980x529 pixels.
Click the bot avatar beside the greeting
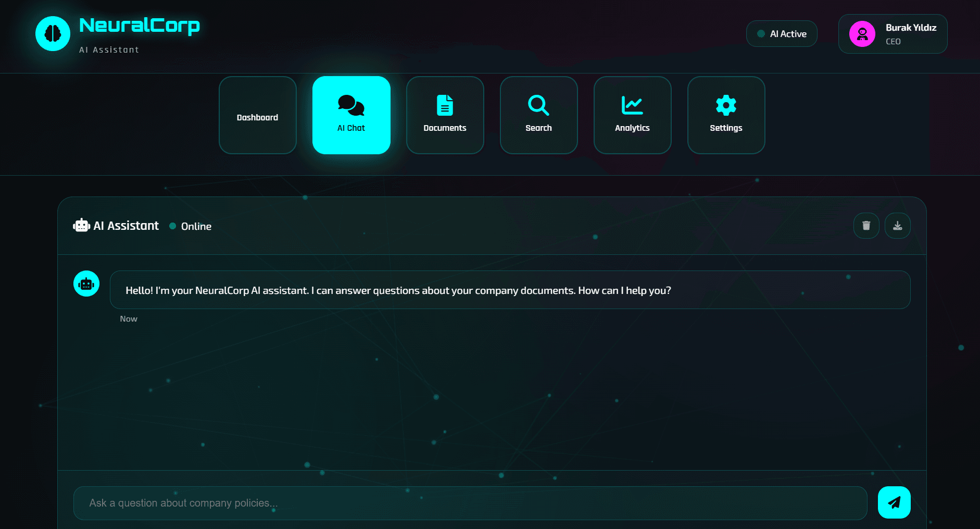coord(86,284)
